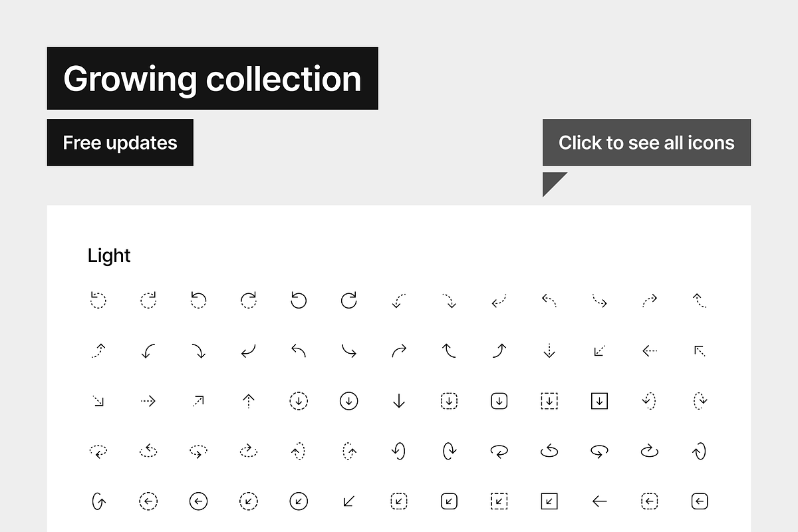The image size is (798, 532).
Task: Choose the straight dashed up arrow icon
Action: coord(248,401)
